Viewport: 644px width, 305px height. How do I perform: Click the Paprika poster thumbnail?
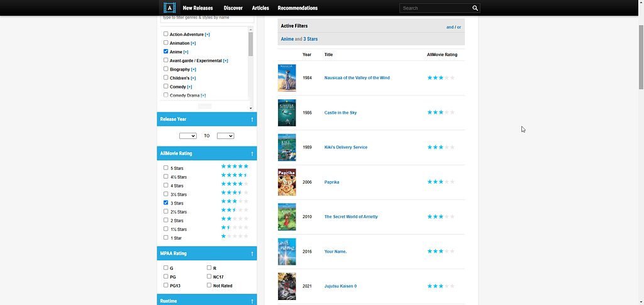point(287,182)
